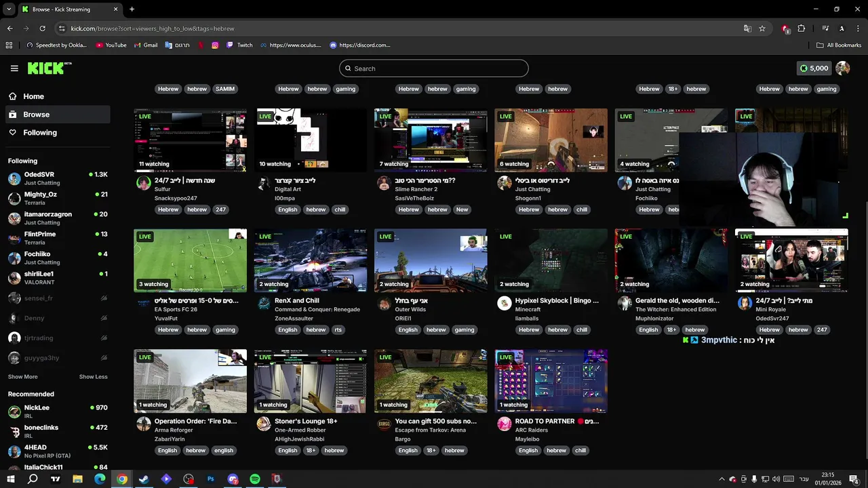The width and height of the screenshot is (868, 488).
Task: Open FlintPrime channel in sidebar
Action: (58, 238)
